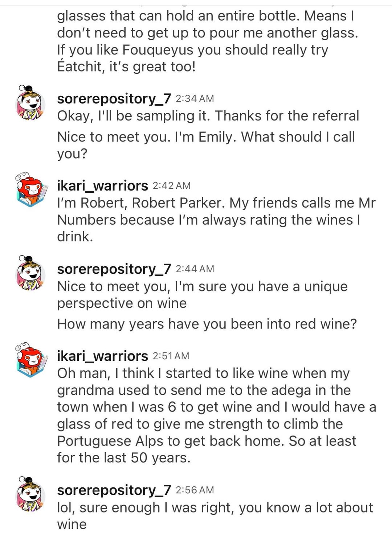Screen dimensions: 392x535
Task: Tap the "unique perspective on wine" message
Action: coord(202,295)
